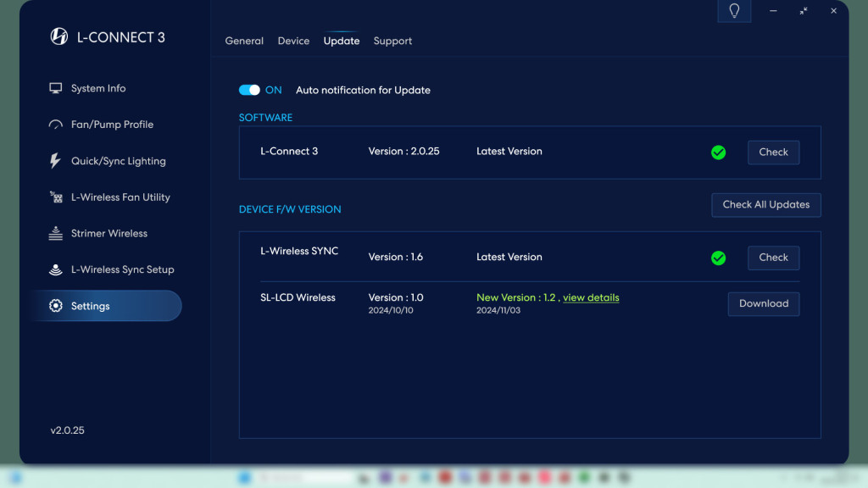This screenshot has width=868, height=488.
Task: Go to the Support tab
Action: click(x=392, y=41)
